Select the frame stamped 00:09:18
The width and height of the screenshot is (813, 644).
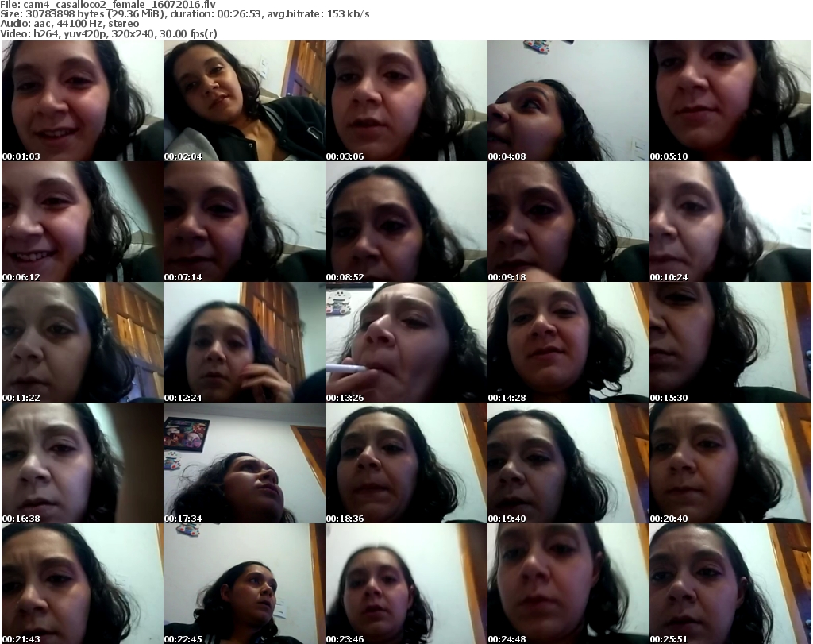click(568, 222)
